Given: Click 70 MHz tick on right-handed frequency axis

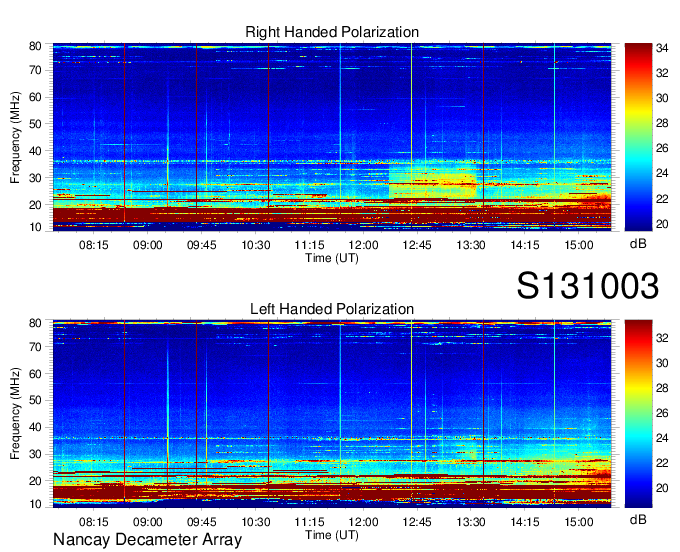Looking at the screenshot, I should (35, 70).
